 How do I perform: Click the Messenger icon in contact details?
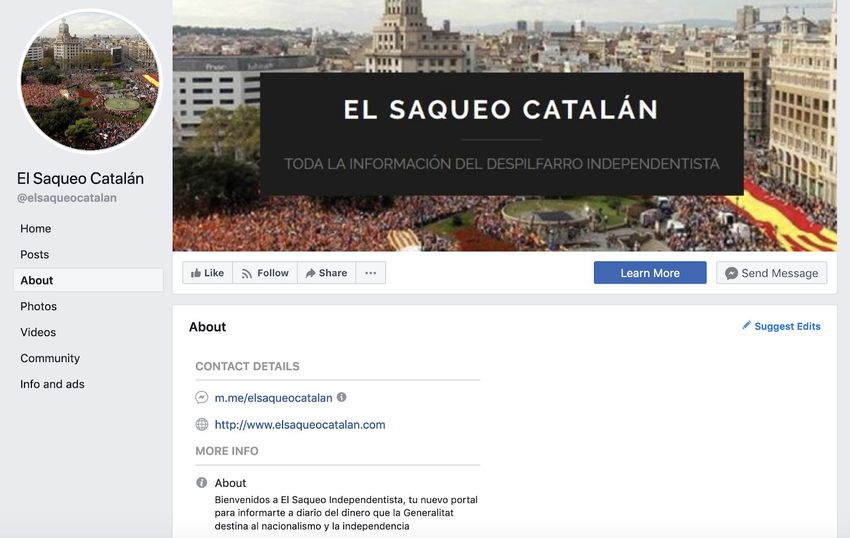tap(202, 398)
